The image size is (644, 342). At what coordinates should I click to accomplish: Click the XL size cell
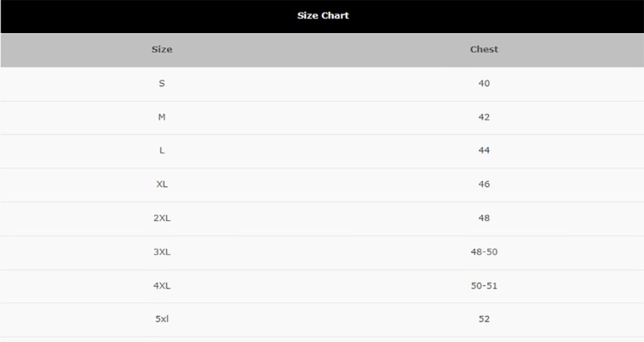(162, 185)
